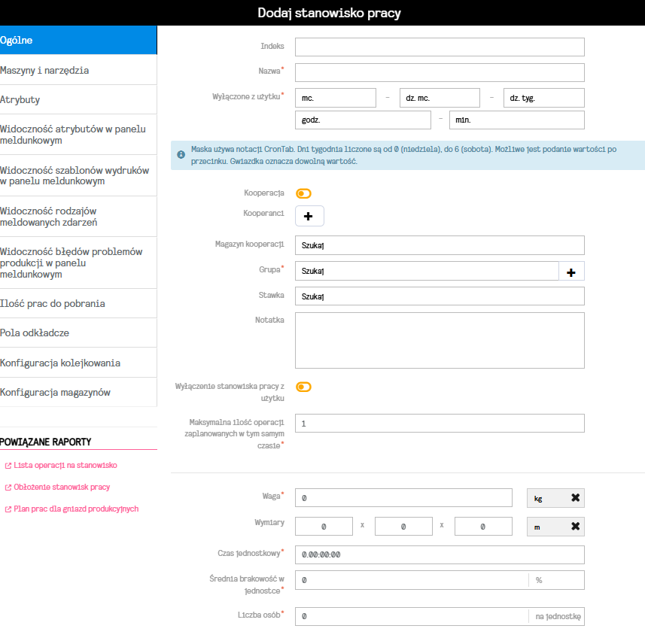Screen dimensions: 645x644
Task: Focus the Notatka text area
Action: tap(439, 340)
